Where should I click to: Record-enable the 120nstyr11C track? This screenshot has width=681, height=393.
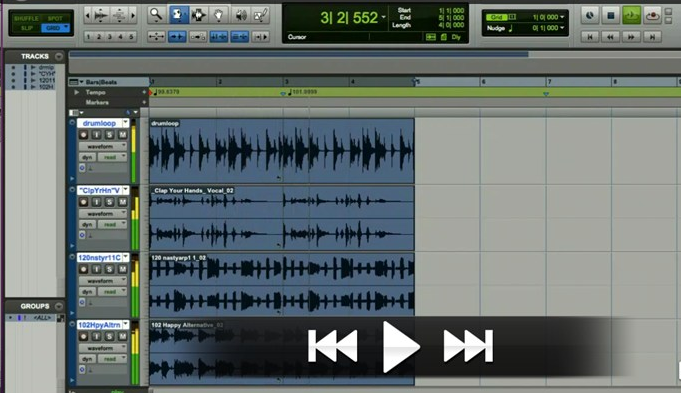pos(83,270)
